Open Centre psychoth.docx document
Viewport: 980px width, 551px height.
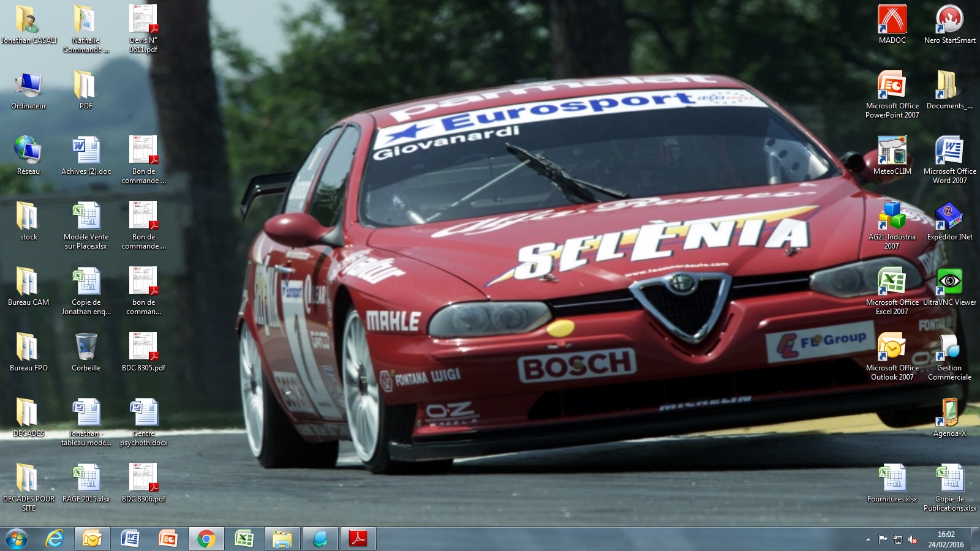click(x=143, y=422)
